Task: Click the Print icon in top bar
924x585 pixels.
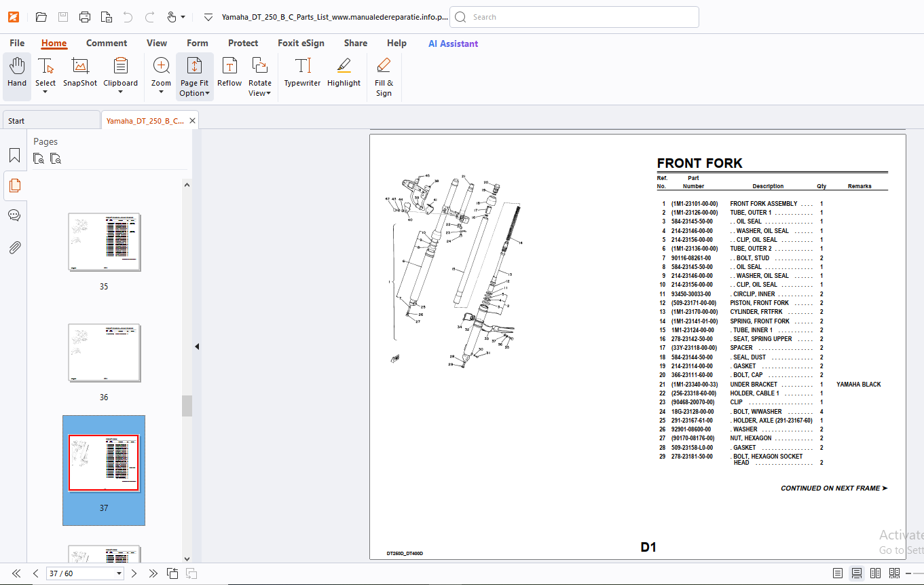Action: [85, 17]
